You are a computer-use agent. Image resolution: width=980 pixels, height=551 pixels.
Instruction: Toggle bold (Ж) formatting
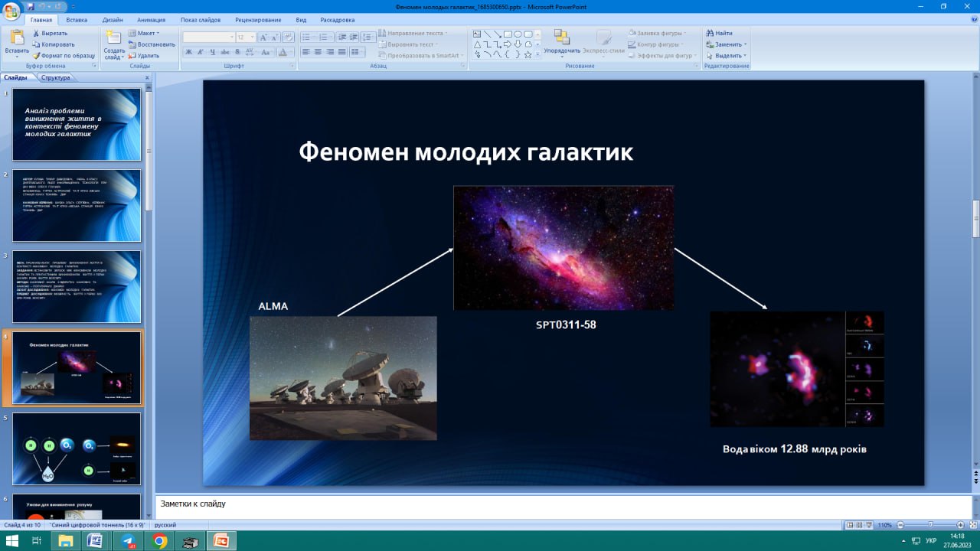(188, 52)
